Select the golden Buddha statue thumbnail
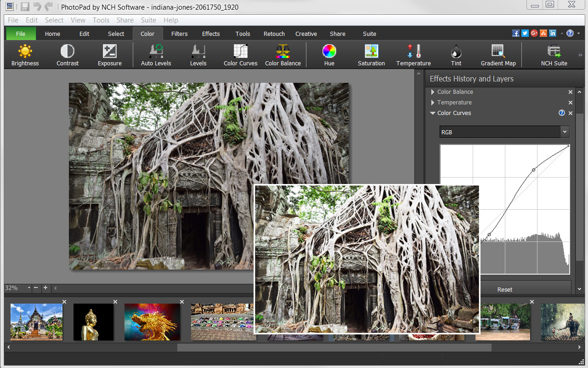588x368 pixels. pyautogui.click(x=93, y=322)
